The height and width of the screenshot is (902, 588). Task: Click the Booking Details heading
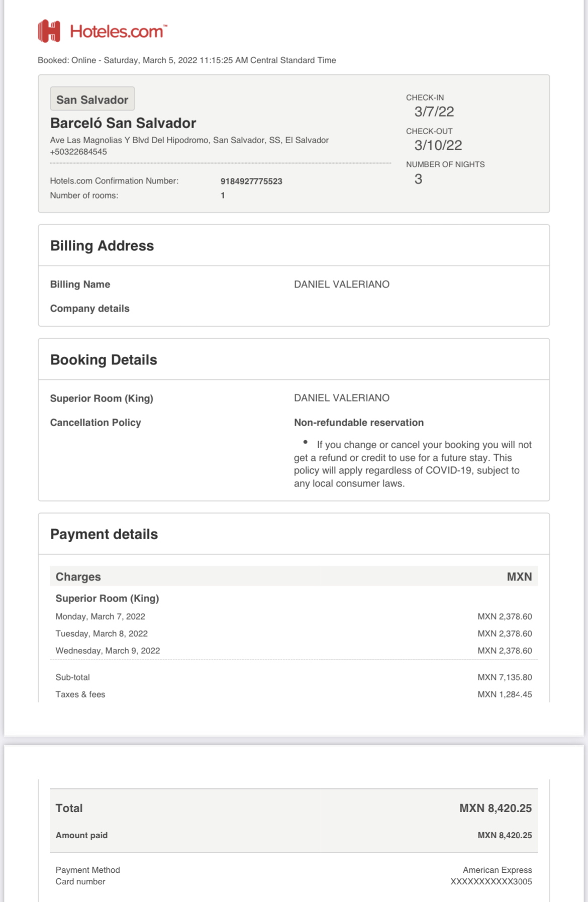[104, 360]
